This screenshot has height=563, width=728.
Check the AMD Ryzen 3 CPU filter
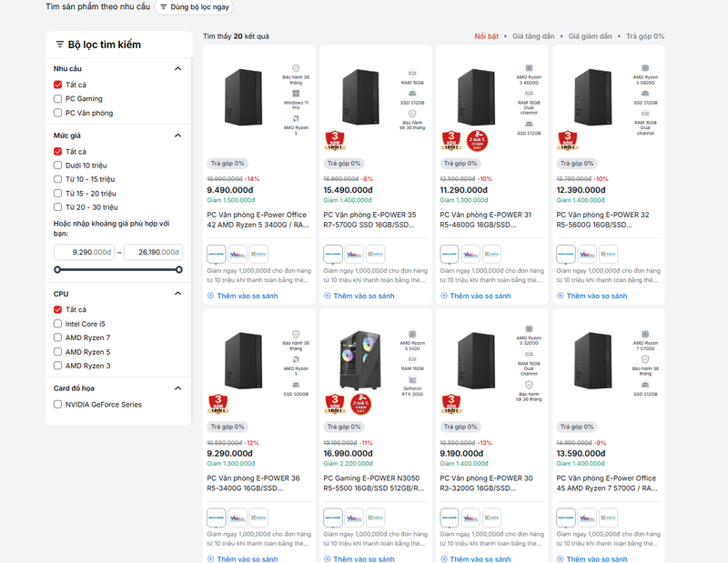click(x=57, y=366)
